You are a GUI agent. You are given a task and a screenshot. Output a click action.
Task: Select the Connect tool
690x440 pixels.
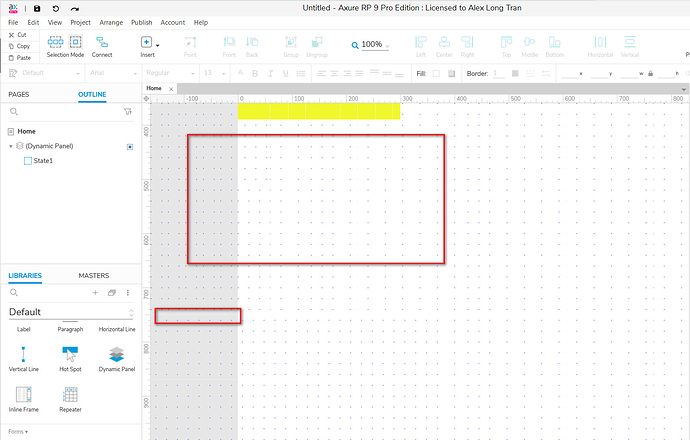(102, 46)
